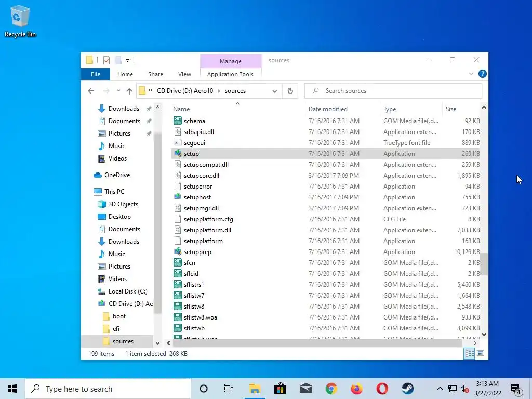This screenshot has width=532, height=399.
Task: Switch to Details view layout
Action: (469, 353)
